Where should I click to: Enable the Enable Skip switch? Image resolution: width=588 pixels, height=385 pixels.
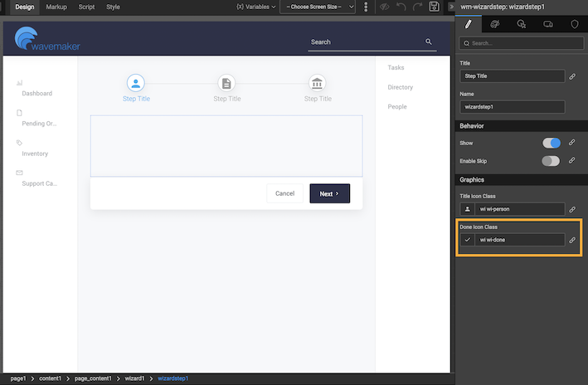[551, 161]
